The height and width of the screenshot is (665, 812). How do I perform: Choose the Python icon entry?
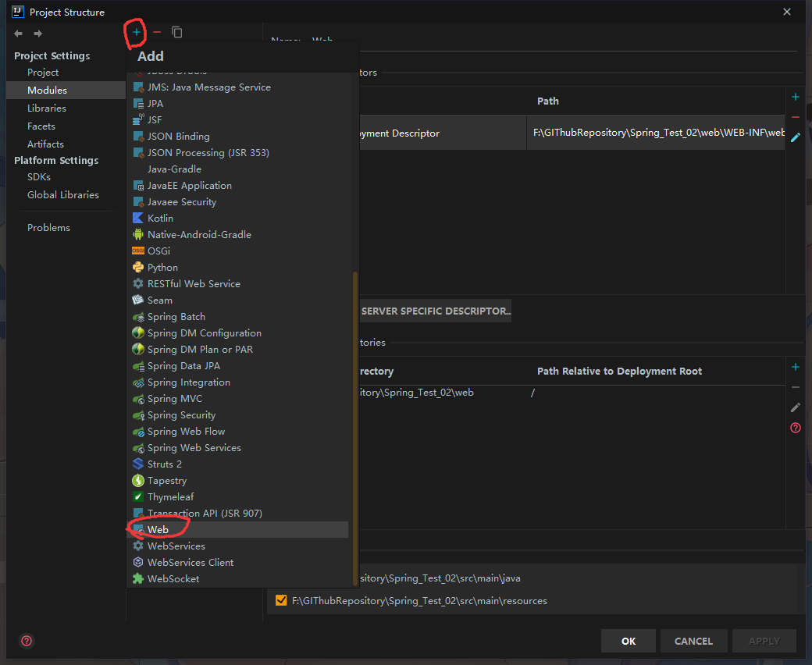137,267
